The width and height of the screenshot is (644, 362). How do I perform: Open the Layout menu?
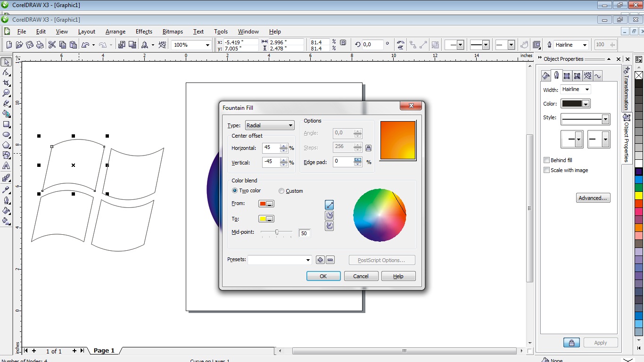coord(87,32)
